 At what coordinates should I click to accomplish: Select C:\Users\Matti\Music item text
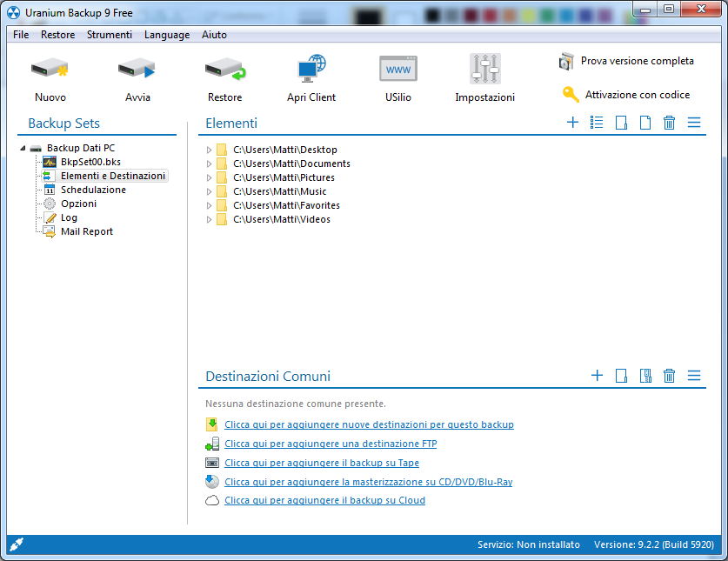279,191
